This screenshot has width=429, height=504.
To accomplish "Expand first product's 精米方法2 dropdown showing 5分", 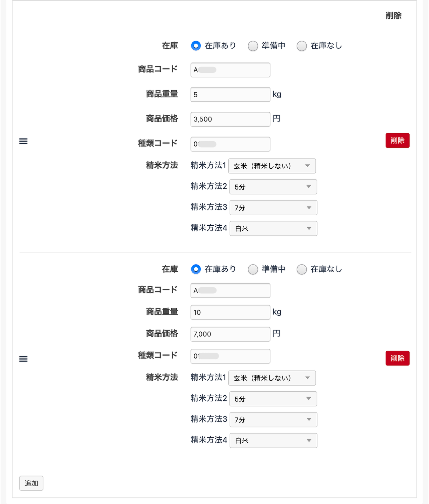I will point(273,187).
